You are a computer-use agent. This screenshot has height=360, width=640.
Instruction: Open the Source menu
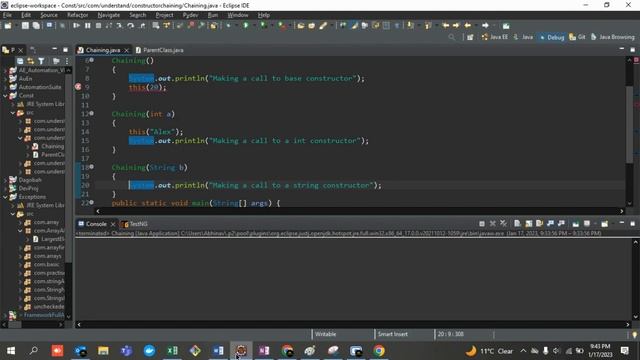(49, 15)
